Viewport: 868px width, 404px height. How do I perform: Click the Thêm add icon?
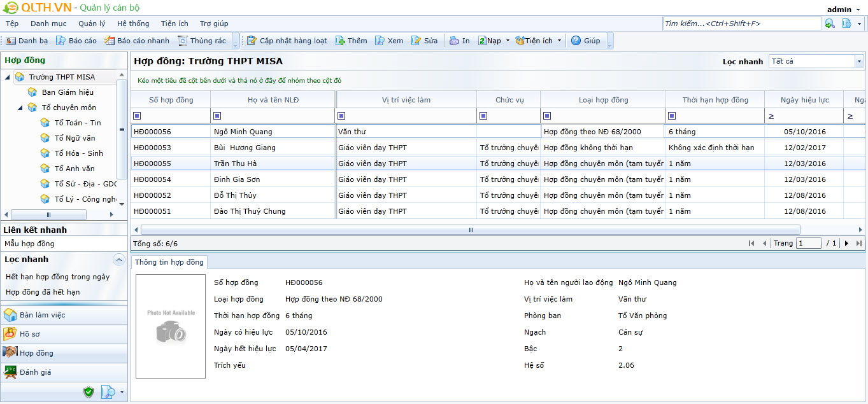[341, 41]
